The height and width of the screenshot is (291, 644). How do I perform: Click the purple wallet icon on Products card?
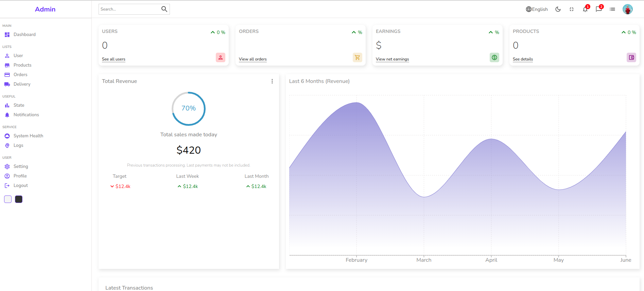631,57
